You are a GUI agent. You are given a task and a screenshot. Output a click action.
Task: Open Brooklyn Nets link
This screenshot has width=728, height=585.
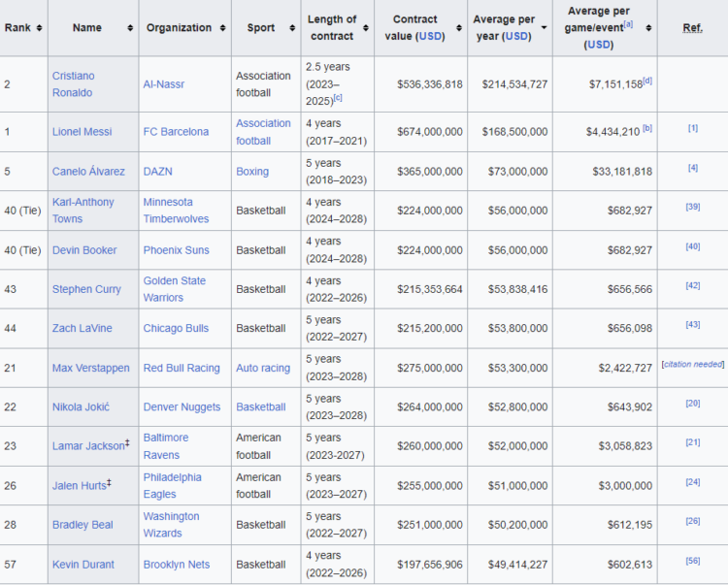pos(177,565)
